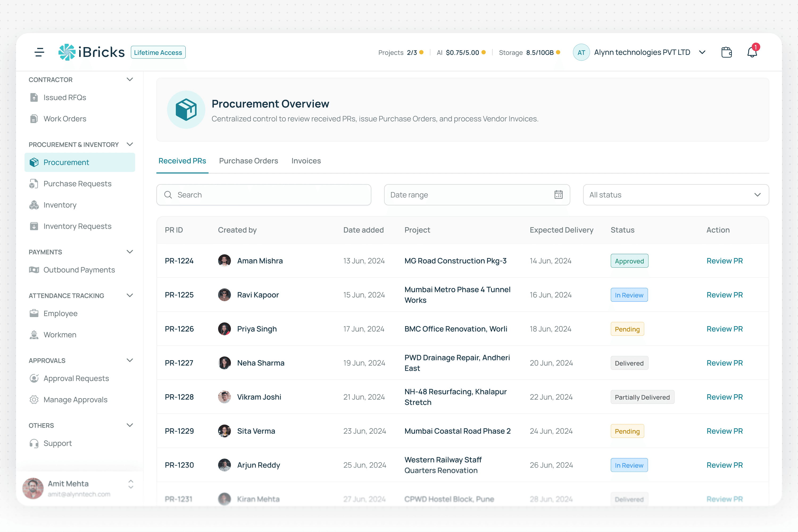Click the search magnifier icon
Image resolution: width=798 pixels, height=532 pixels.
tap(168, 195)
